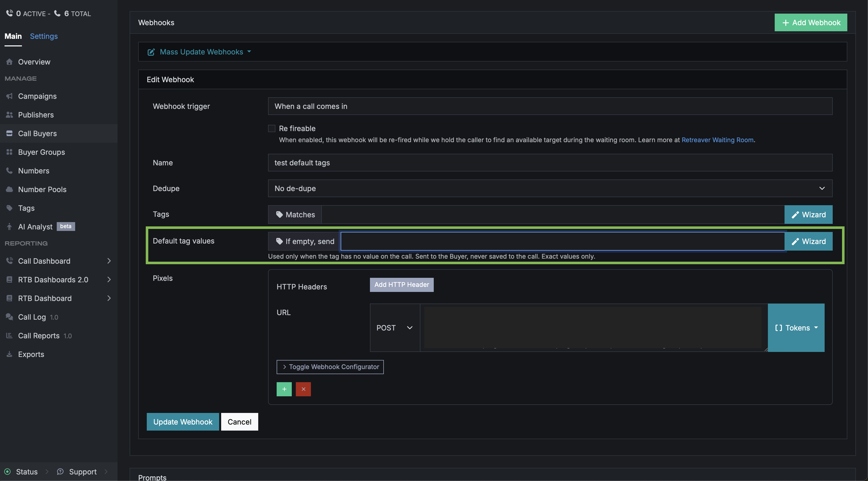Screen dimensions: 868x481
Task: Click the Status label in footer
Action: tap(27, 472)
